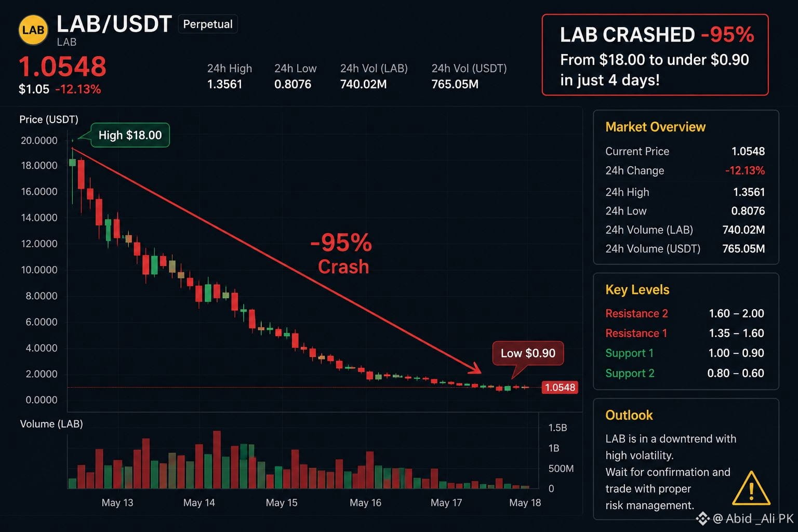This screenshot has width=798, height=532.
Task: Select the May 16 date on the time axis
Action: pyautogui.click(x=365, y=503)
